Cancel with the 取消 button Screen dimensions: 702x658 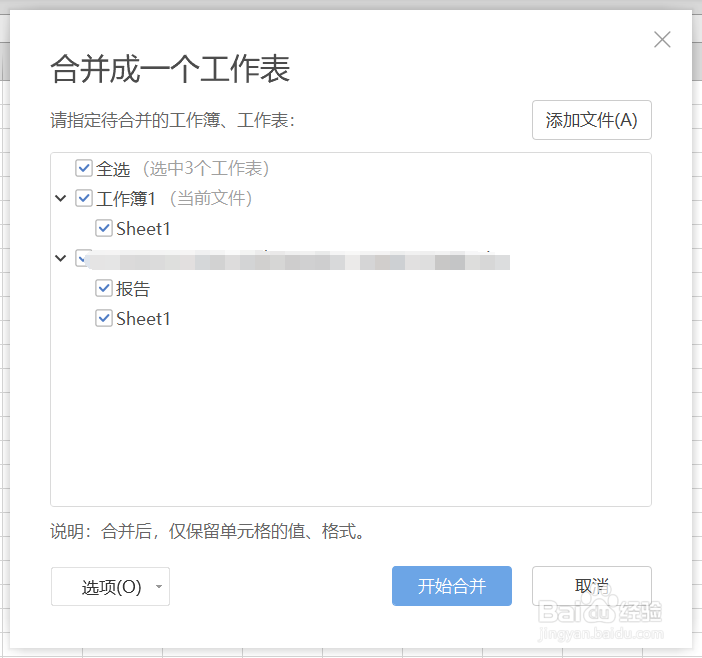point(591,586)
